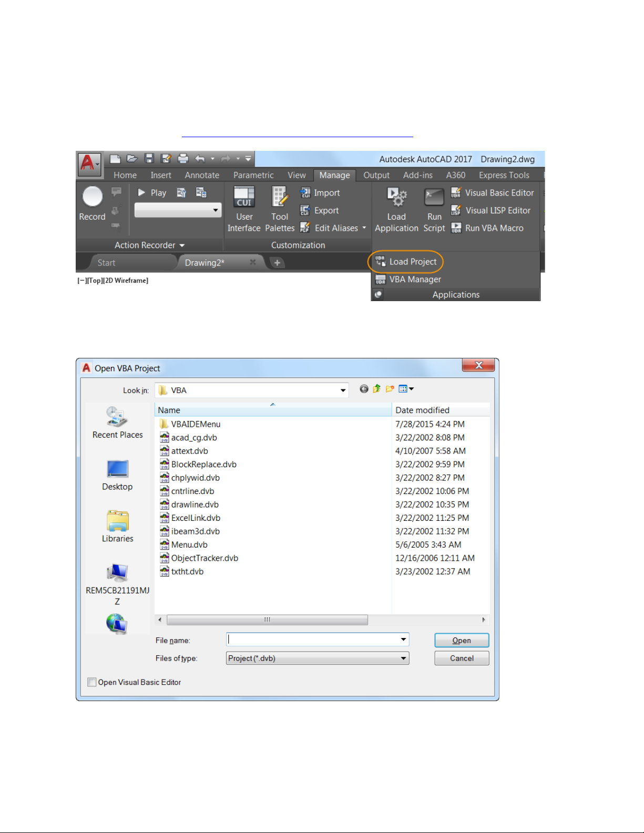Go to Desktop in dialog sidebar
Image resolution: width=644 pixels, height=833 pixels.
coord(117,475)
